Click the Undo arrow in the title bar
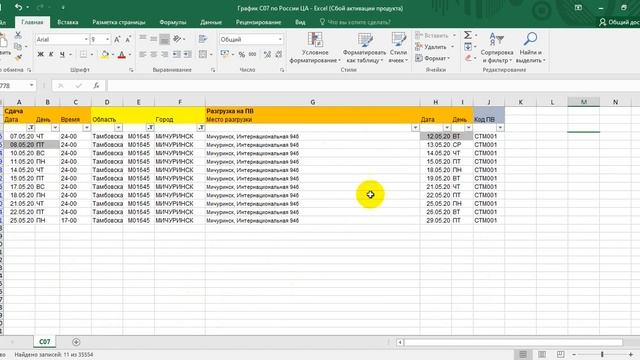This screenshot has height=360, width=640. [18, 7]
